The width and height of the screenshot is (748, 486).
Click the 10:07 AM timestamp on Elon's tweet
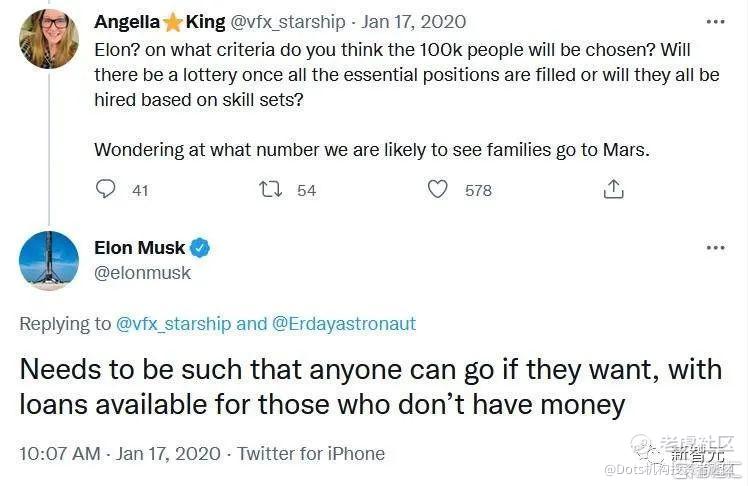60,453
